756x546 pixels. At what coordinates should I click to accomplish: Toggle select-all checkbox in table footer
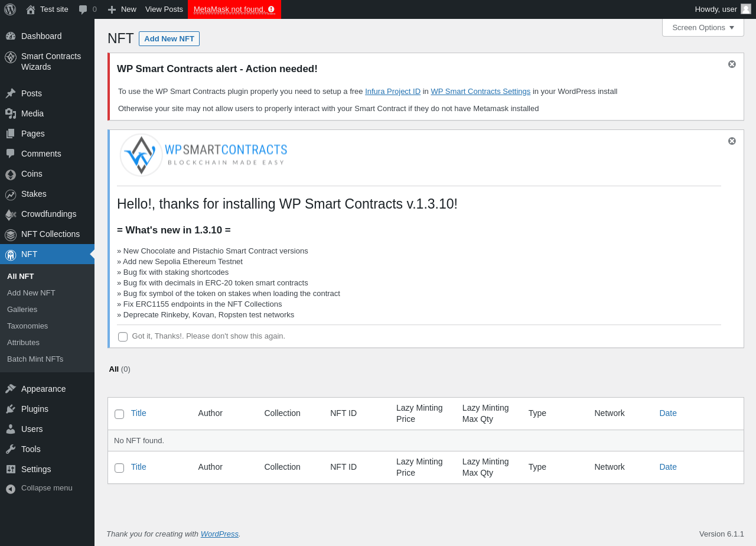point(119,468)
